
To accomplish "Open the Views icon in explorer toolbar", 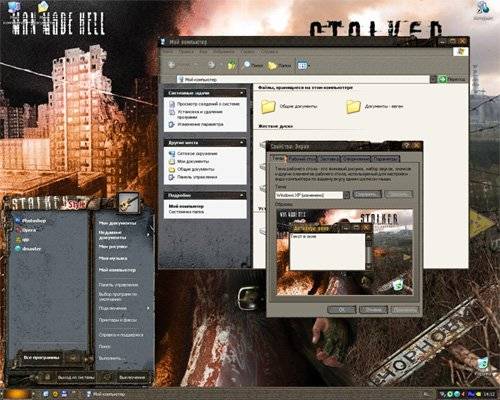I will (x=303, y=65).
